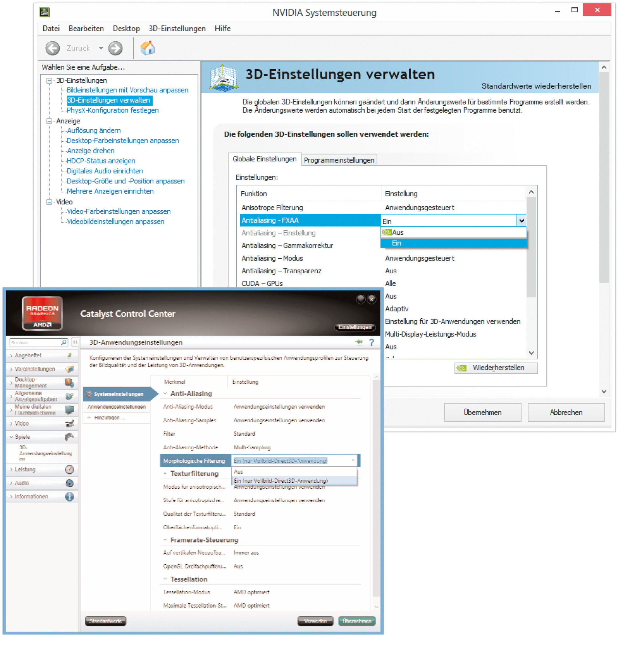The width and height of the screenshot is (618, 672).
Task: Click the Audio speaker icon
Action: pyautogui.click(x=70, y=483)
